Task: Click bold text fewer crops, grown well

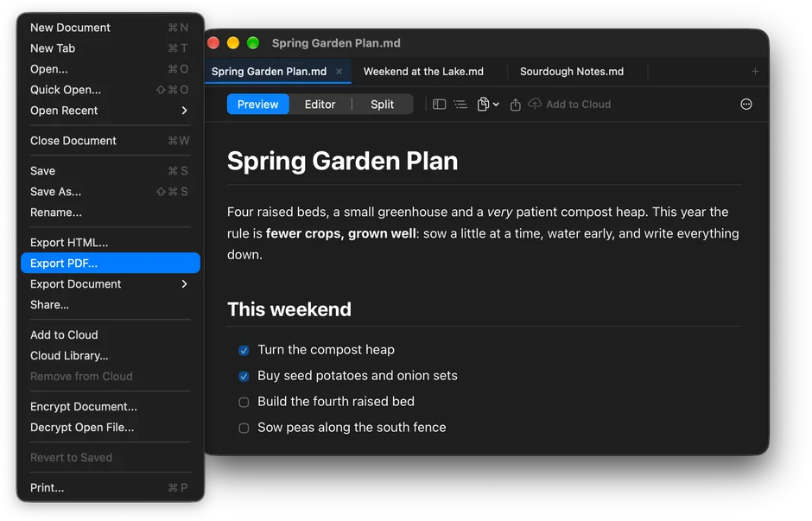Action: pyautogui.click(x=340, y=233)
